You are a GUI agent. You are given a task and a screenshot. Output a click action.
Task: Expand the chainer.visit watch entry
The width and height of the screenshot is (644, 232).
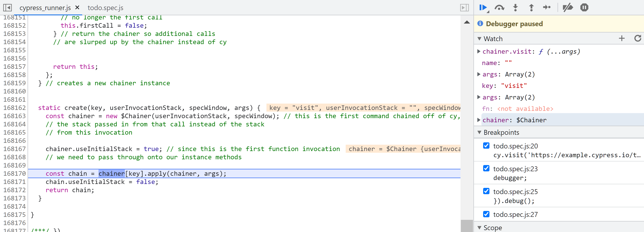[479, 51]
